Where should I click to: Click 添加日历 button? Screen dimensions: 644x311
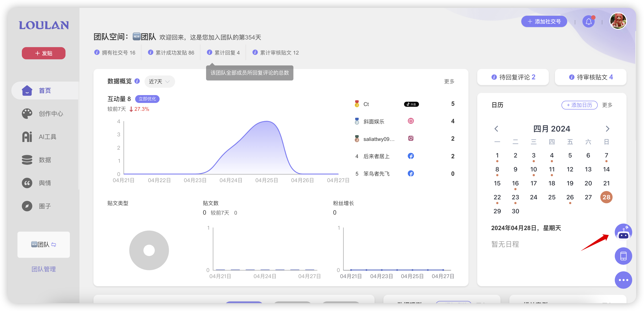point(579,105)
